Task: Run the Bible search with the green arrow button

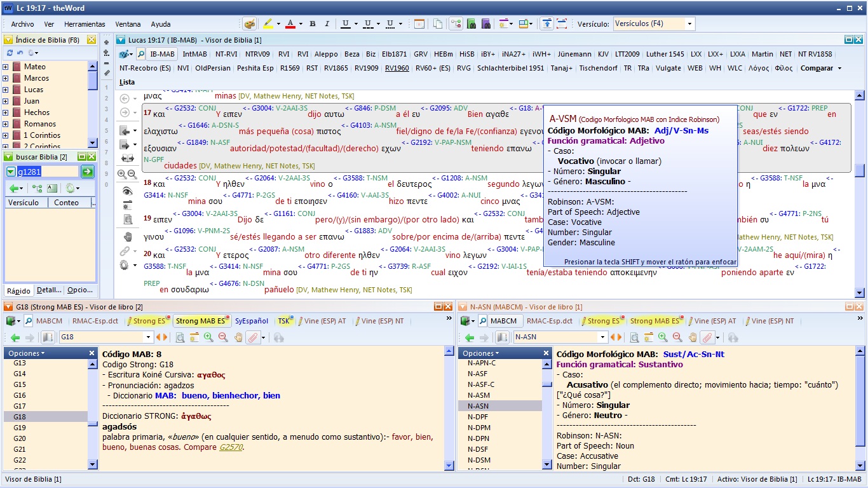Action: click(87, 172)
